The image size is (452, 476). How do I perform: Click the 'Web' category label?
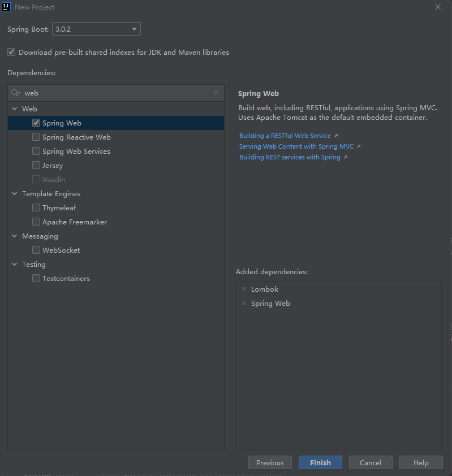(29, 109)
